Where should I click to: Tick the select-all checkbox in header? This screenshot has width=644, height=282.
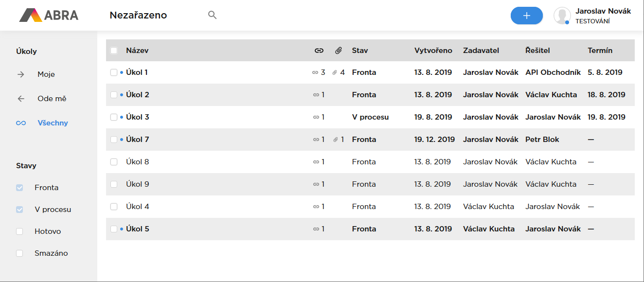114,51
